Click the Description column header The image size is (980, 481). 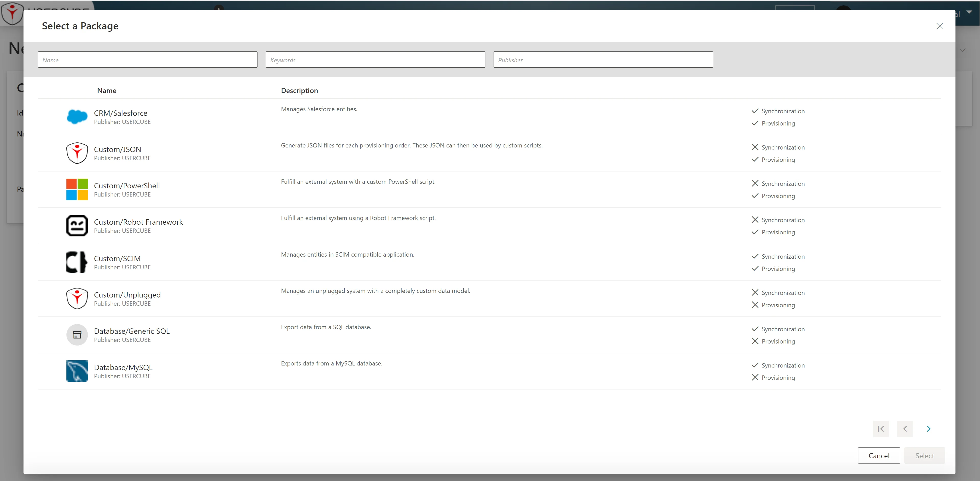(299, 90)
